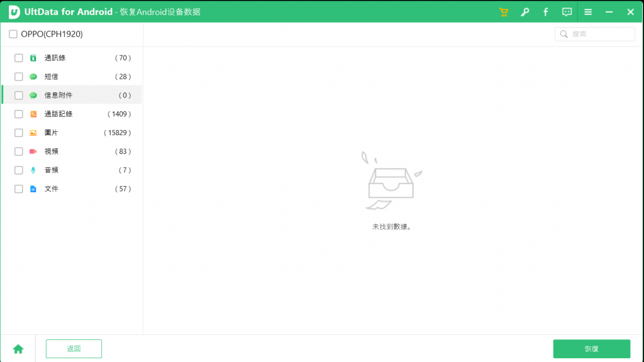Go to home via house icon
The image size is (644, 362).
[x=18, y=349]
